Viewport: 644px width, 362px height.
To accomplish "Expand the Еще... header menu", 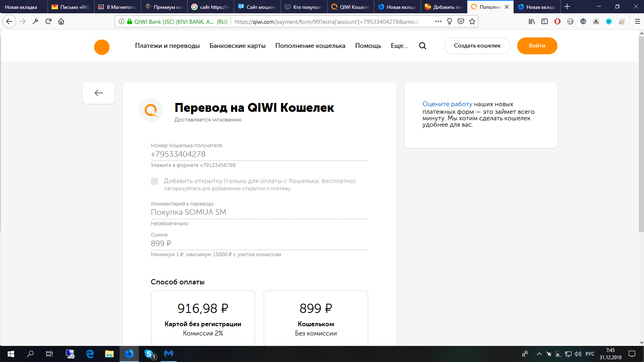I will (x=399, y=46).
